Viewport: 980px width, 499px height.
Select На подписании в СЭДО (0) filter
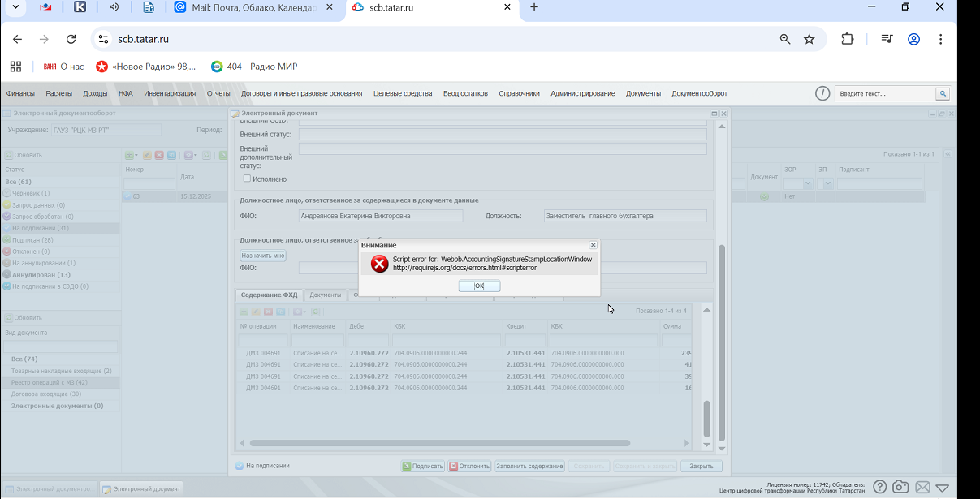coord(60,286)
